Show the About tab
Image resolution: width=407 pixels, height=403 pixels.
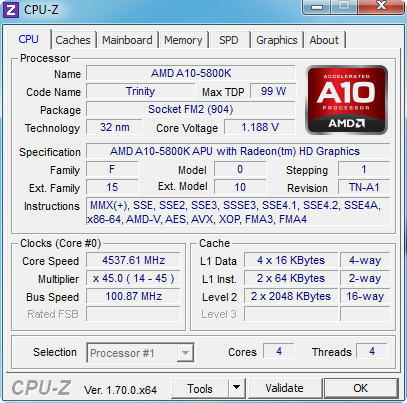(x=324, y=40)
